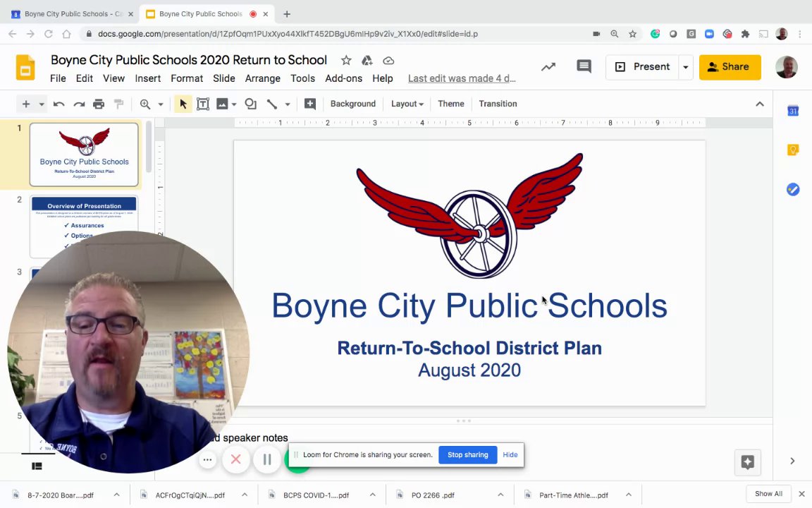Cancel the Loom recording with the red X
812x508 pixels.
(x=235, y=459)
